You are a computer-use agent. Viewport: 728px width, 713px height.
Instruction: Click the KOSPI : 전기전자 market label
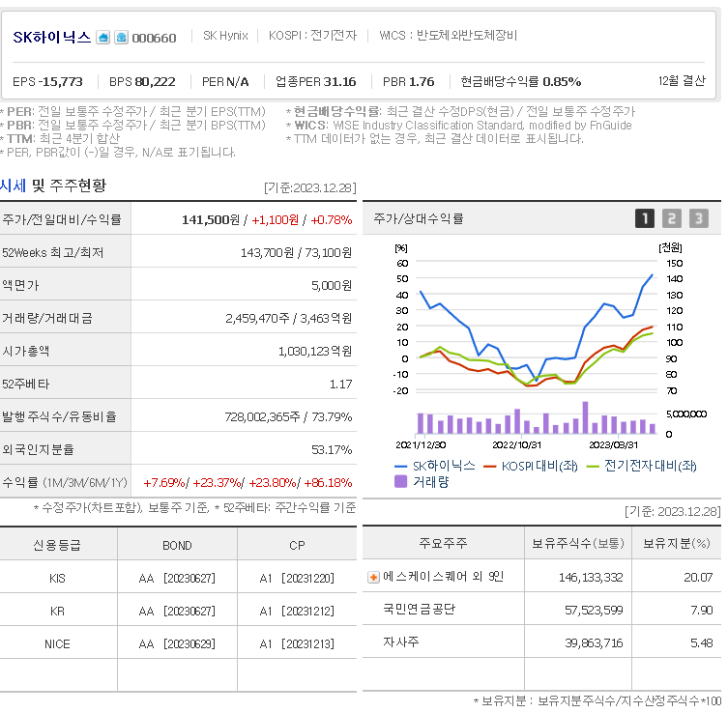pyautogui.click(x=312, y=35)
